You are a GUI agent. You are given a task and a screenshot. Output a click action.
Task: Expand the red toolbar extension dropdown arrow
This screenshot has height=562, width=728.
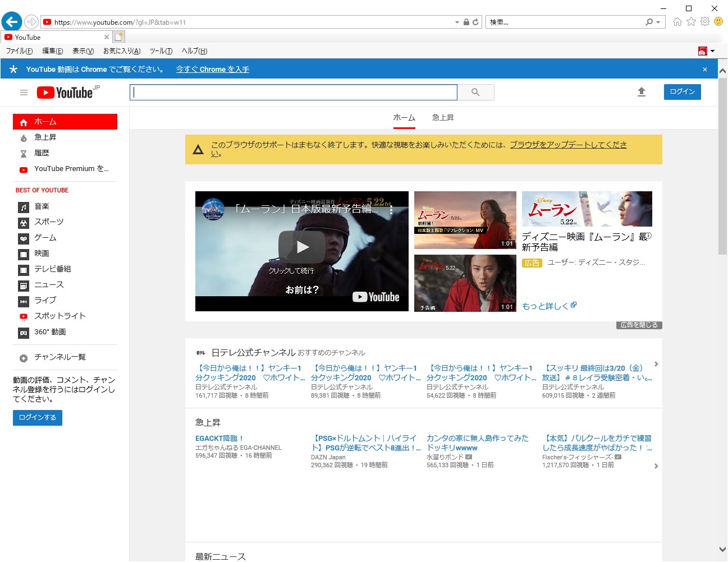coord(713,51)
